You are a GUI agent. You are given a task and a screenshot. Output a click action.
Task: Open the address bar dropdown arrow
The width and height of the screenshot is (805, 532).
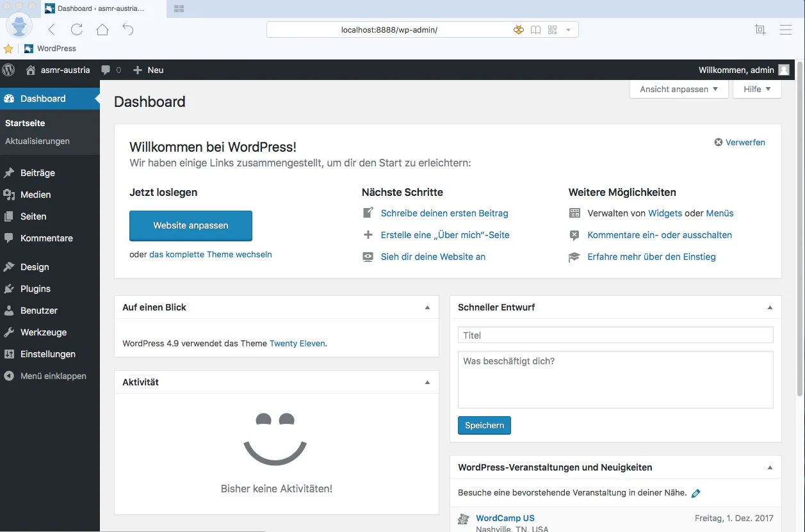568,30
